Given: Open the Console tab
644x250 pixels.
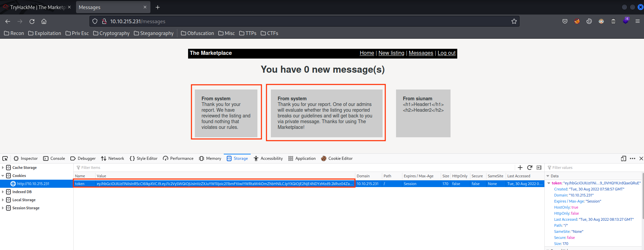Looking at the screenshot, I should click(54, 158).
